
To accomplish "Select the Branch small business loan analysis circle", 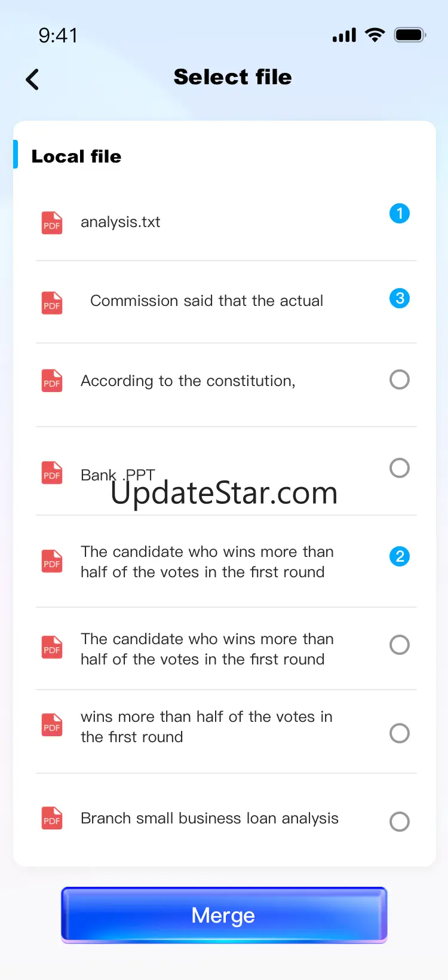I will point(400,822).
